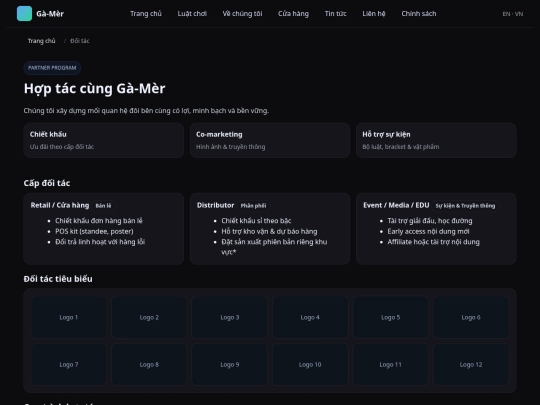Viewport: 540px width, 405px height.
Task: Select the Logo 6 partner tile
Action: (x=471, y=318)
